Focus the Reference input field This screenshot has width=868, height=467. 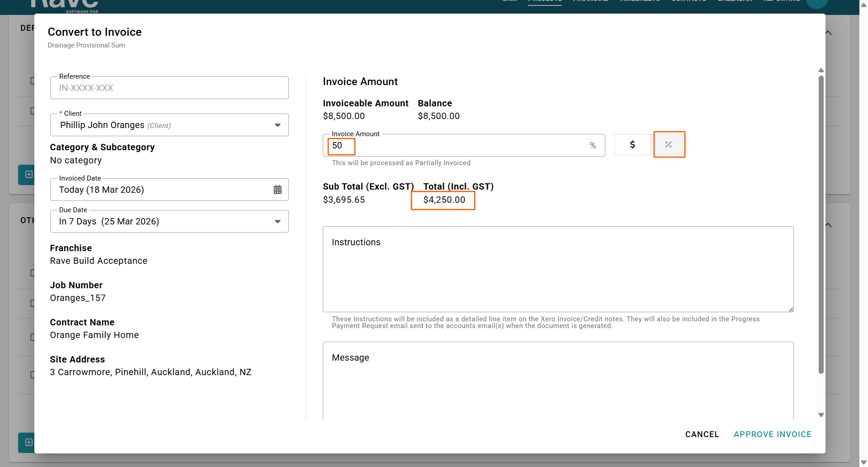[x=170, y=88]
